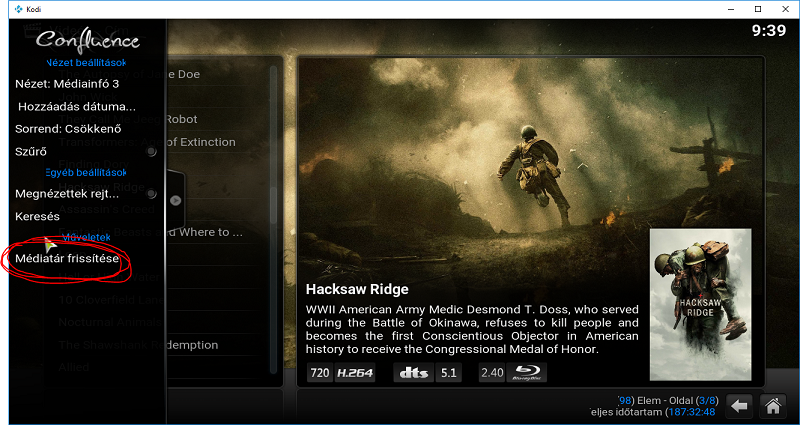Select 10 Cloverfield Lane entry

click(x=111, y=300)
